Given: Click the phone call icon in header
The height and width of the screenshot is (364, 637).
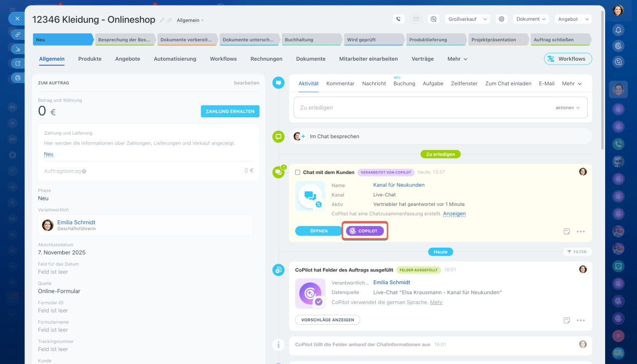Looking at the screenshot, I should coord(398,19).
